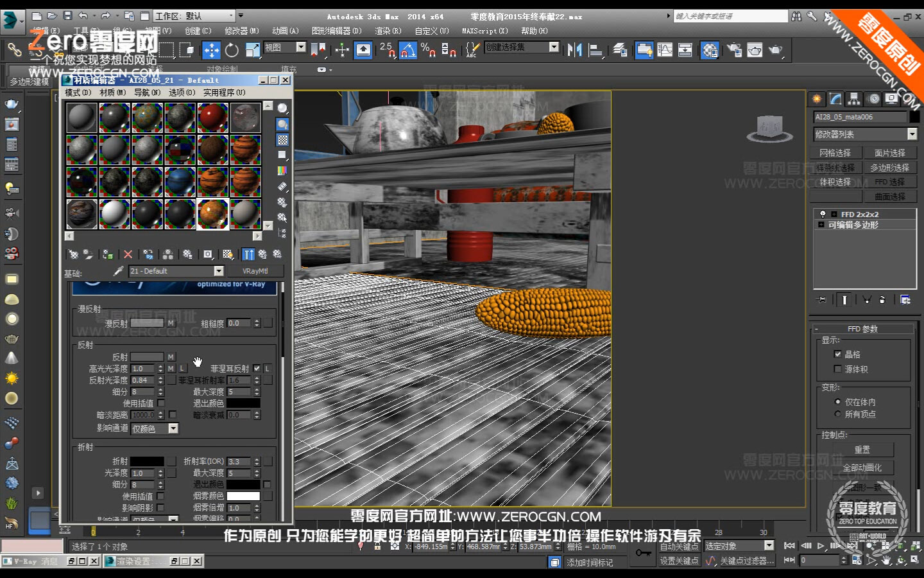The image size is (924, 578).
Task: Open the Material Editor toolbar icon
Action: [710, 50]
